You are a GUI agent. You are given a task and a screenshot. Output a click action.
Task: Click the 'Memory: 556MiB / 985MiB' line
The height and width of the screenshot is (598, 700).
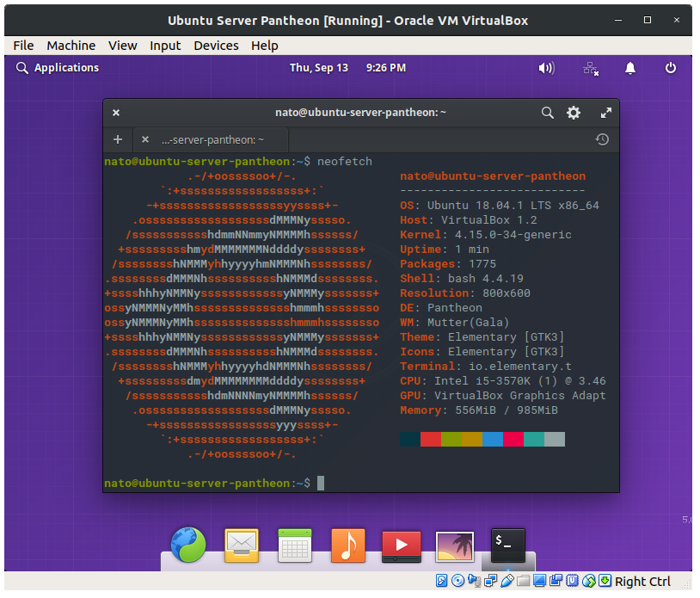tap(479, 410)
